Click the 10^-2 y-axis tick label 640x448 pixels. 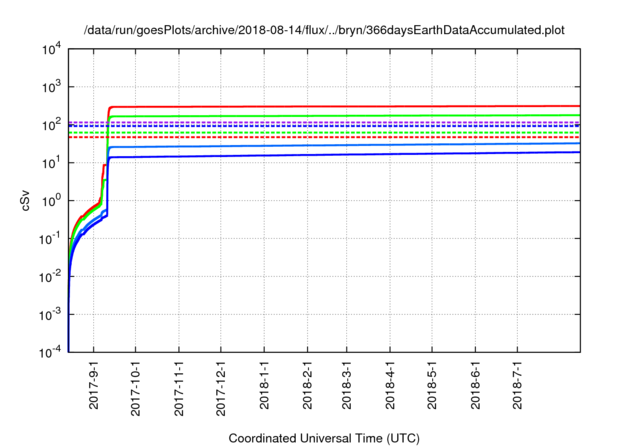(51, 276)
